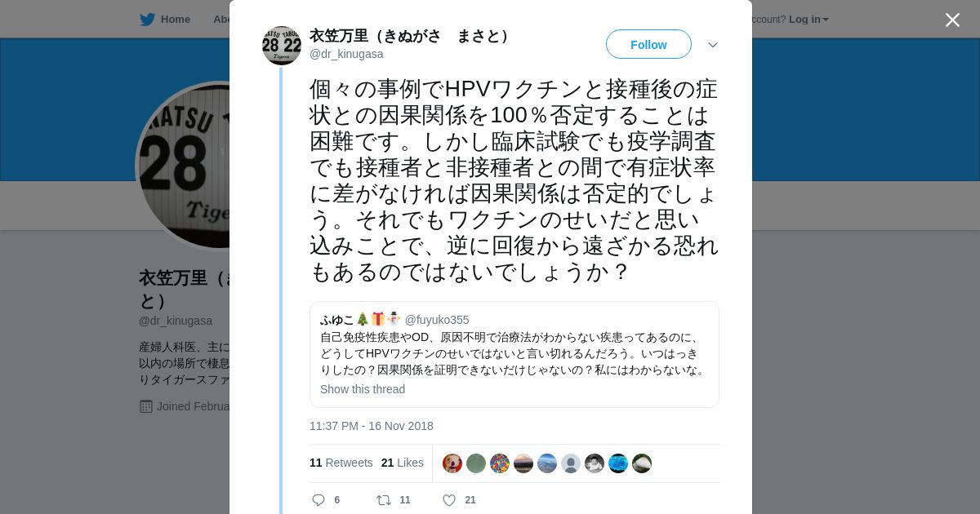Click the retweet arrows icon
980x514 pixels.
tap(383, 500)
